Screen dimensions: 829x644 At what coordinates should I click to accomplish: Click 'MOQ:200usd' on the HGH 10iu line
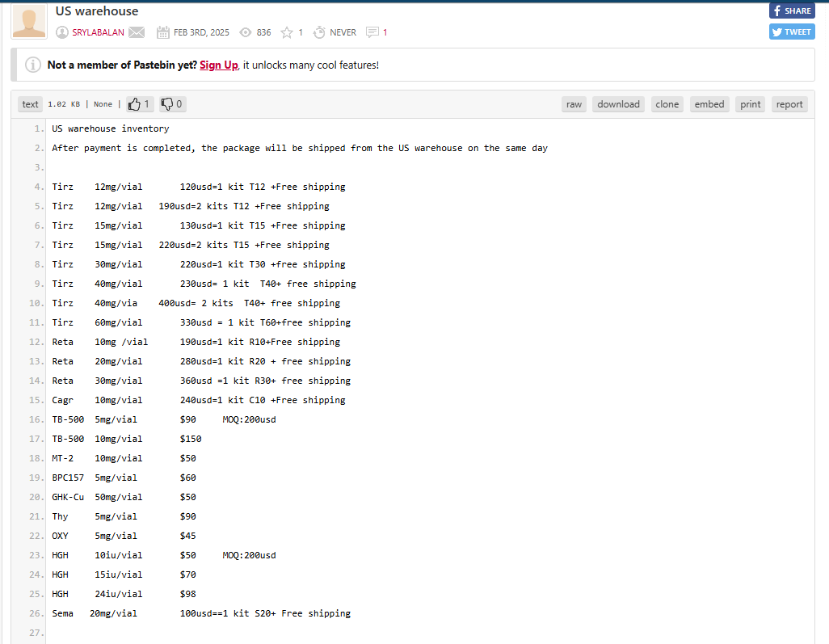tap(249, 555)
